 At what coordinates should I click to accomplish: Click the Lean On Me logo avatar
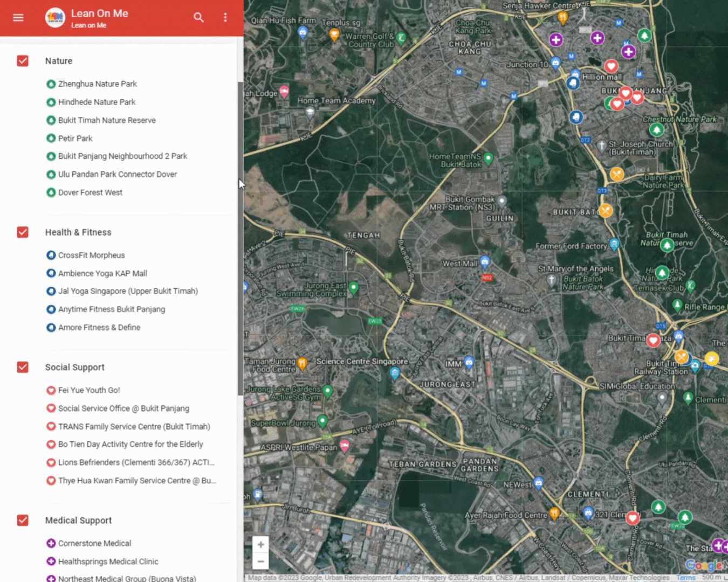point(55,18)
